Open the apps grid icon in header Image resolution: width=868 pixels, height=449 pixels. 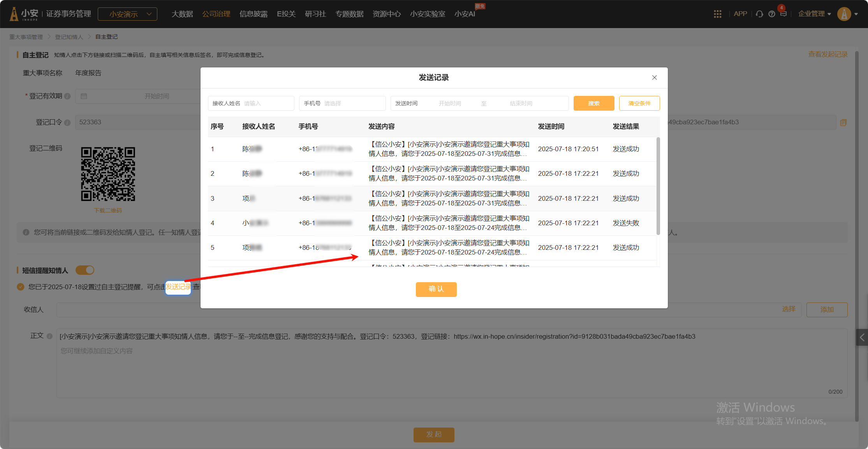717,14
